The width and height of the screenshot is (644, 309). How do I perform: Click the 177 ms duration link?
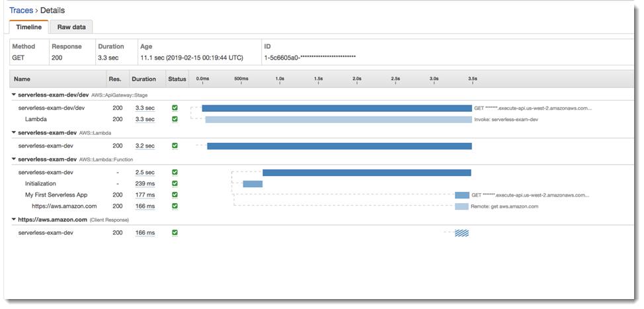tap(145, 195)
